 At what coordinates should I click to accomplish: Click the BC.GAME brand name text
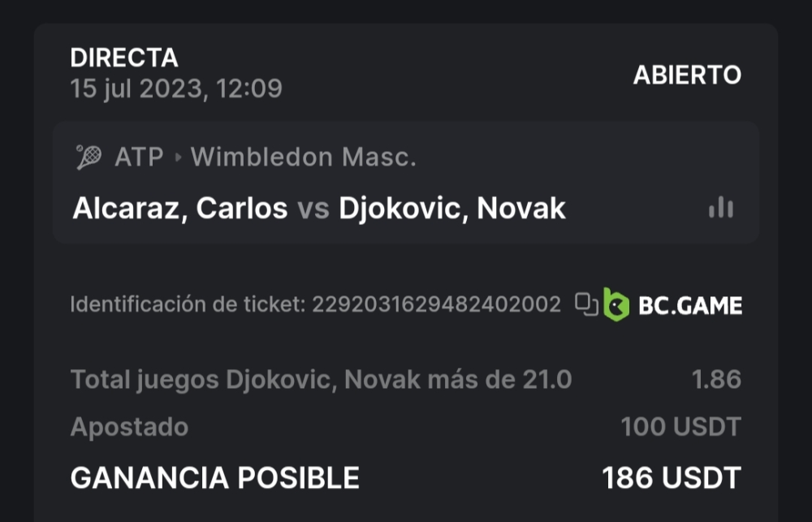(x=689, y=305)
